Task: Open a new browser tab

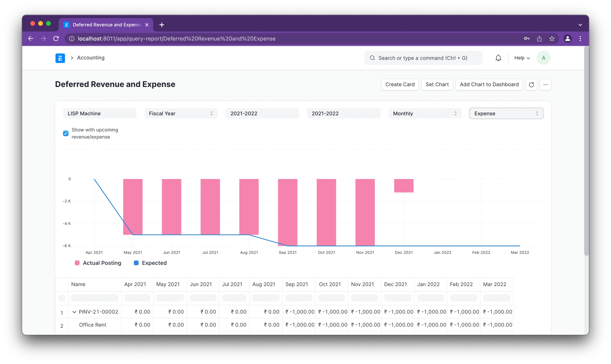Action: [x=162, y=25]
